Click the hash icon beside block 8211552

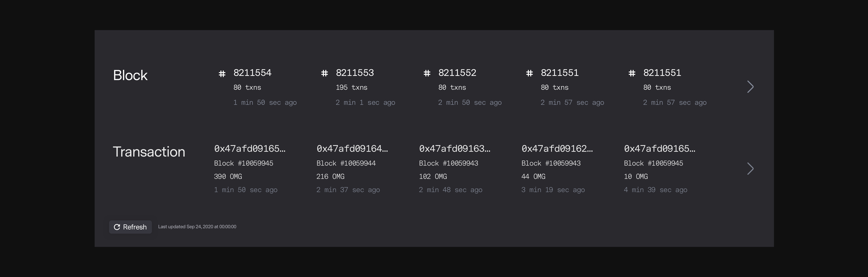click(x=428, y=73)
